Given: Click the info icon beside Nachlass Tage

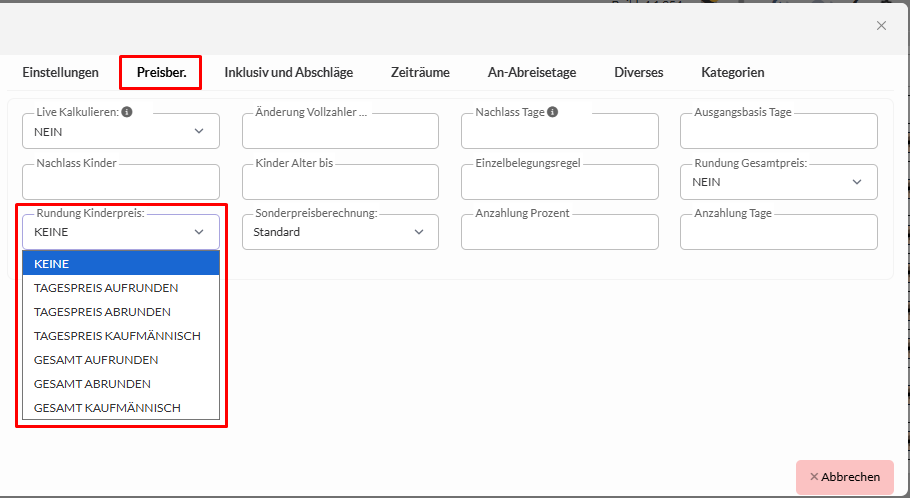Looking at the screenshot, I should coord(553,113).
